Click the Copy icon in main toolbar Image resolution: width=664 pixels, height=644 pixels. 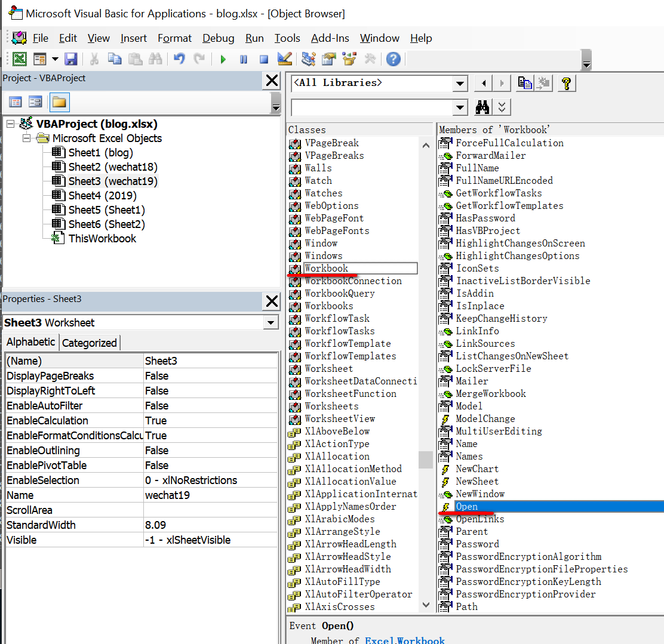[x=114, y=59]
